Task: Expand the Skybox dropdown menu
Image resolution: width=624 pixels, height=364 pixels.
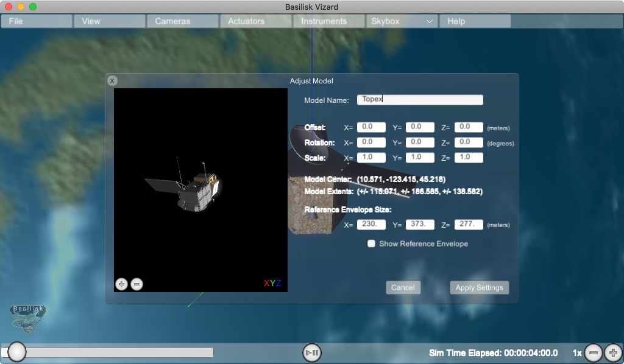Action: pos(402,21)
